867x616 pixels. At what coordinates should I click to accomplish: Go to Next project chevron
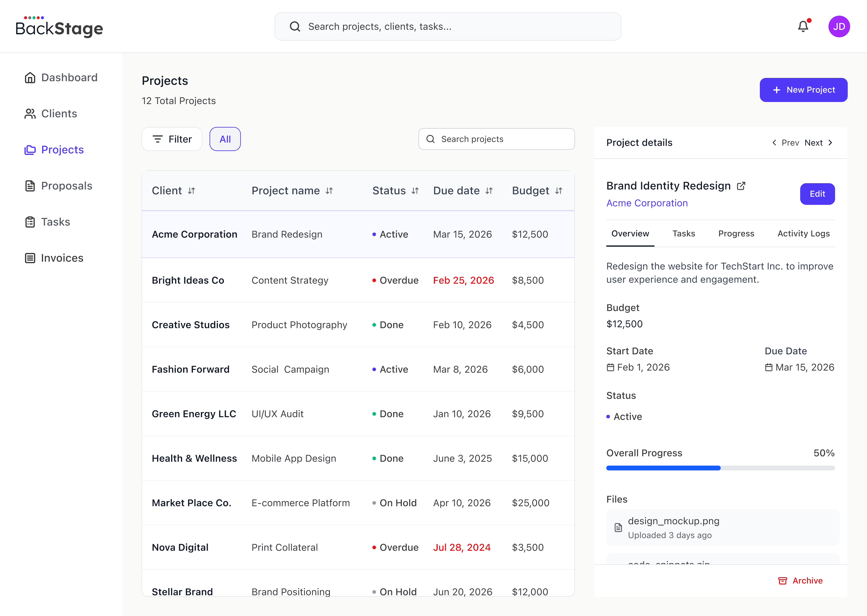tap(830, 143)
